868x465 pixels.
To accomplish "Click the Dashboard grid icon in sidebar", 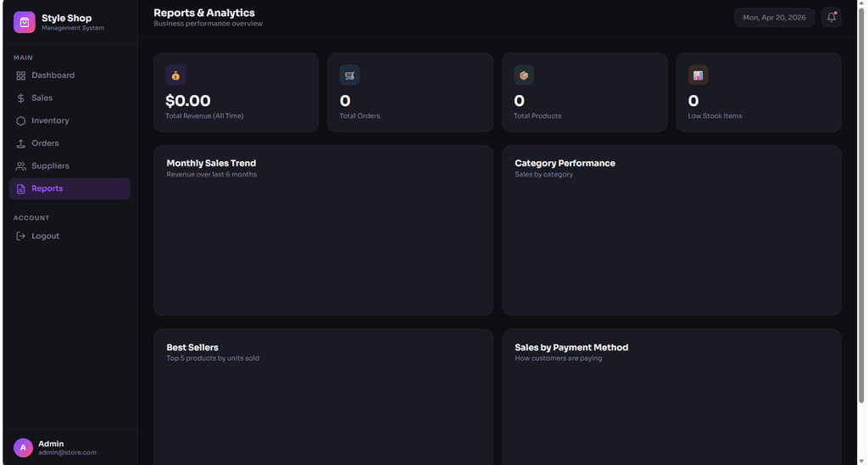I will click(21, 76).
